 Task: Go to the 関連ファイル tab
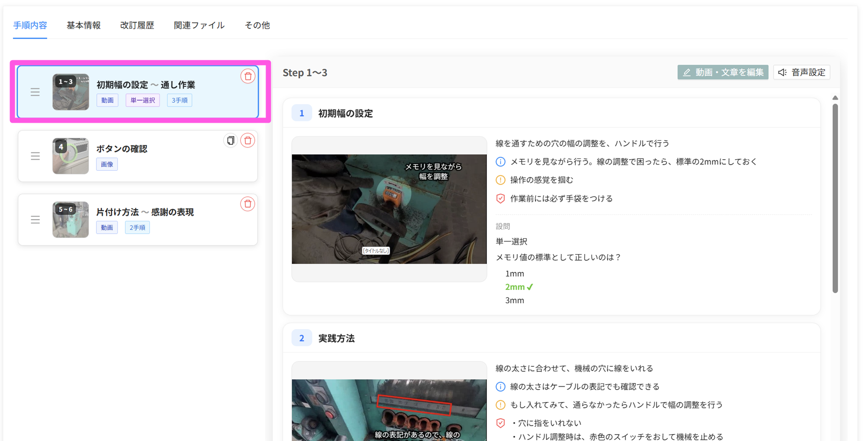199,25
